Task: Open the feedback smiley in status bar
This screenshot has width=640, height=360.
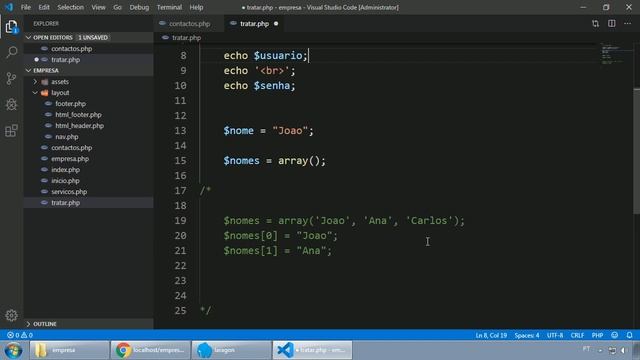Action: 614,335
